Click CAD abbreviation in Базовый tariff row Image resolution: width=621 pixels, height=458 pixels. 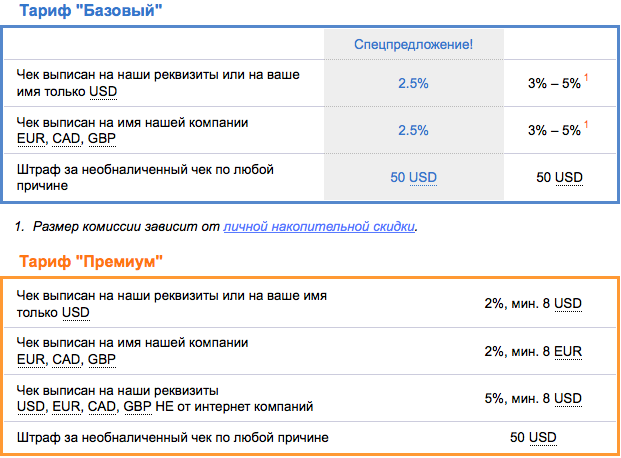67,138
